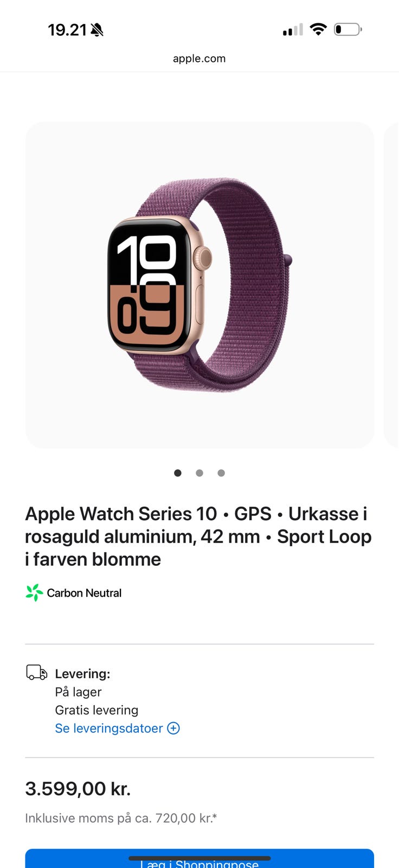Select the first carousel page dot
Image resolution: width=399 pixels, height=868 pixels.
point(178,473)
